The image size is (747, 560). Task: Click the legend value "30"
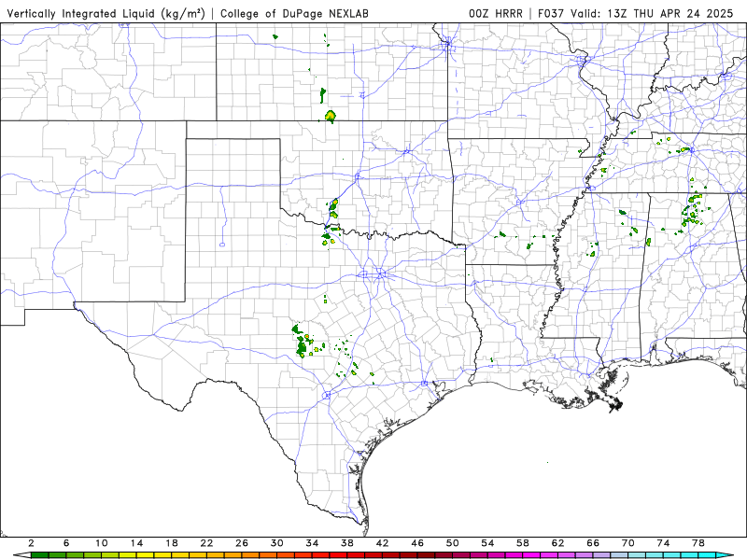click(276, 543)
